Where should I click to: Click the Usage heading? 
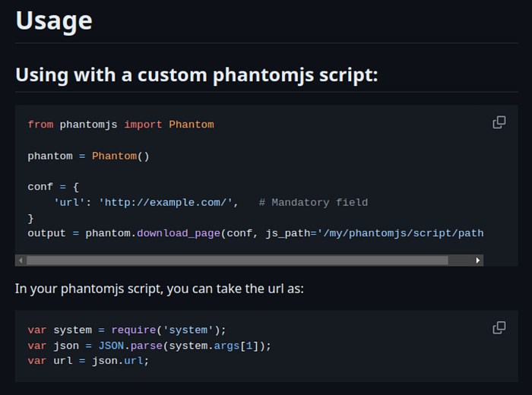pyautogui.click(x=54, y=21)
